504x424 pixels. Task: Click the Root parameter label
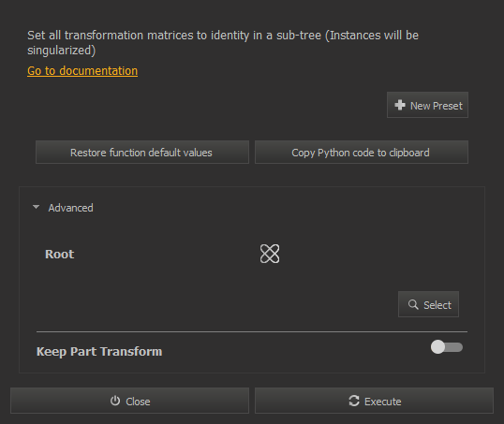click(59, 254)
